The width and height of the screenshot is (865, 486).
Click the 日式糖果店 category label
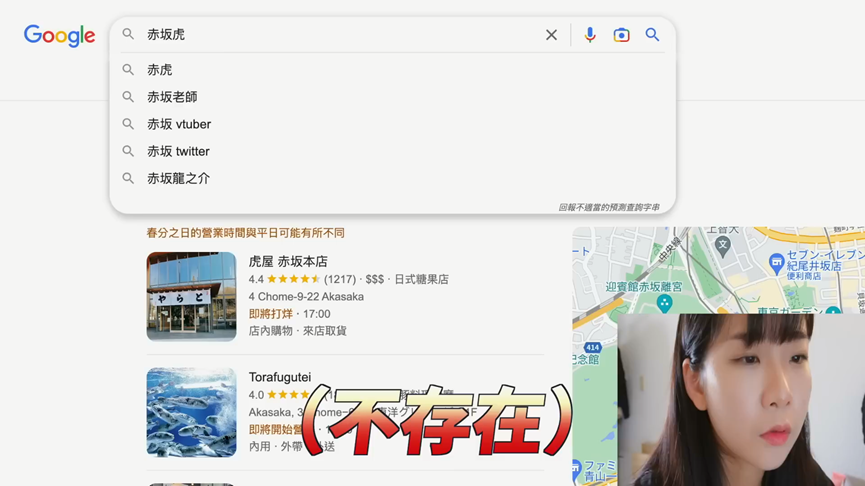coord(421,280)
